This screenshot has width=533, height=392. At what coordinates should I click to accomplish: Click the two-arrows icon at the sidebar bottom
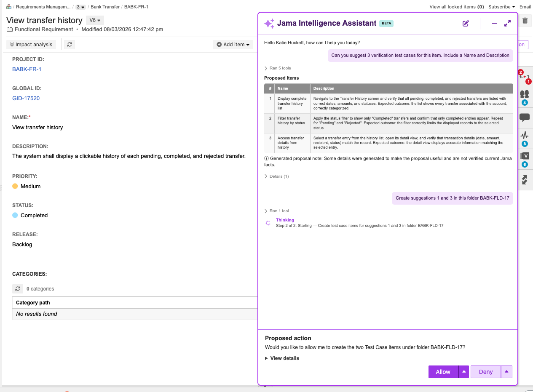point(525,180)
